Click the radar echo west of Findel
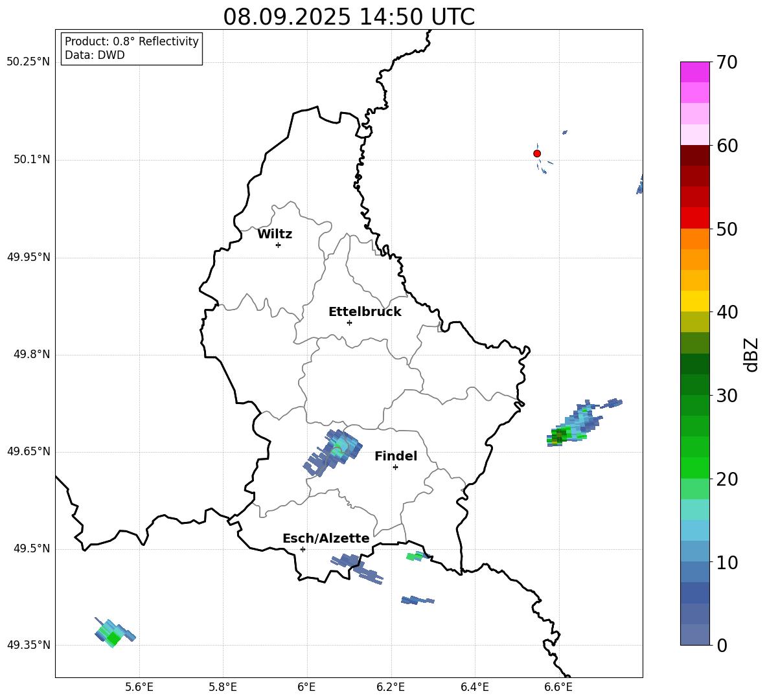The image size is (767, 700). [x=332, y=452]
